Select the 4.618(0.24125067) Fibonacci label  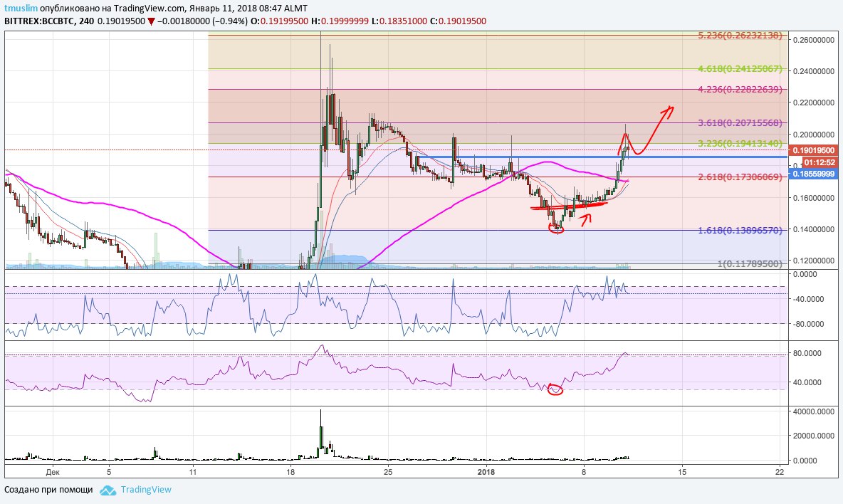click(x=740, y=69)
